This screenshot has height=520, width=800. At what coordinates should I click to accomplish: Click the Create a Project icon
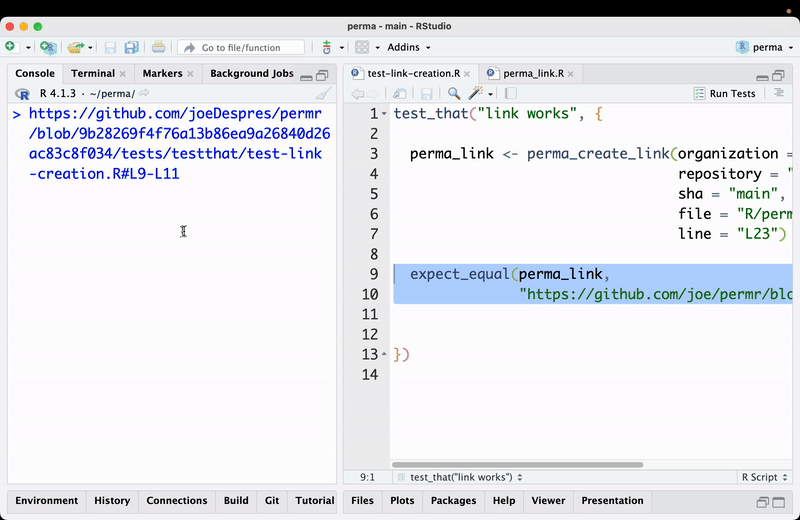coord(48,47)
